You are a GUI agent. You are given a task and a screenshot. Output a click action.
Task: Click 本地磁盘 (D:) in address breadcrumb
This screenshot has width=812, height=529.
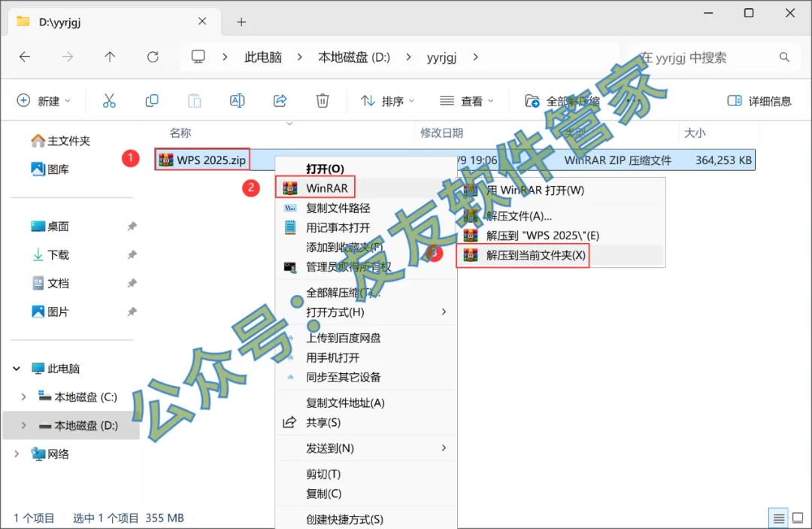(x=353, y=57)
